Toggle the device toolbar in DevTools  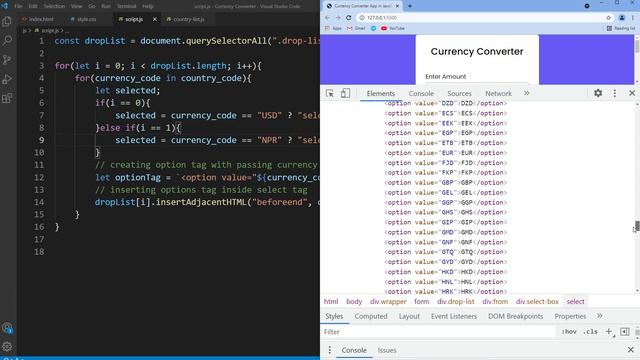(x=345, y=93)
